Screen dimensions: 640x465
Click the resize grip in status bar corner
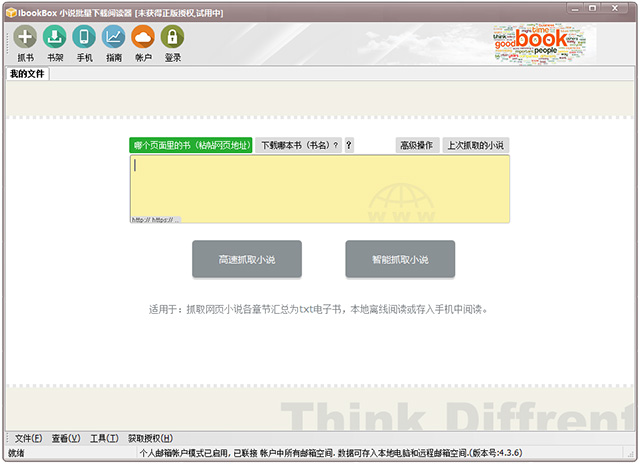point(630,454)
